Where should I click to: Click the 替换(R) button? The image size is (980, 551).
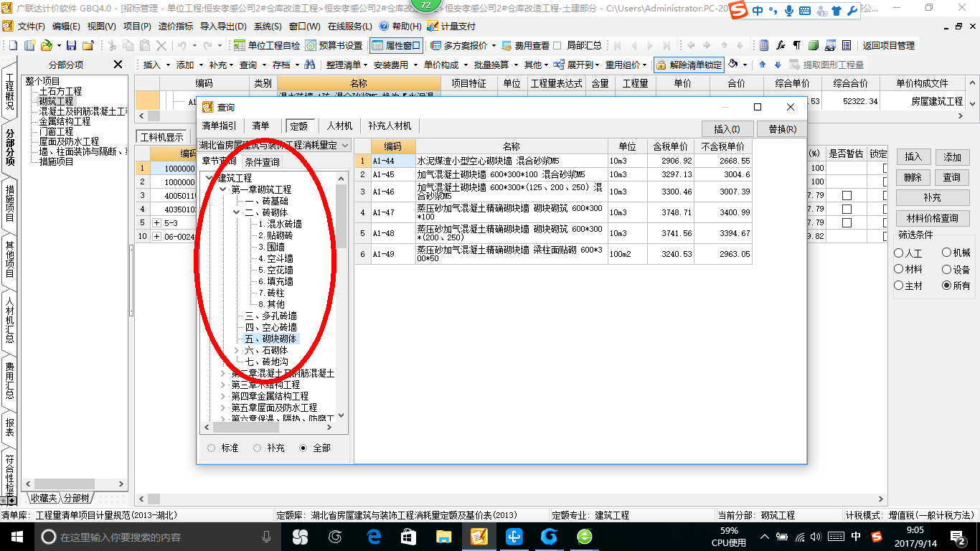tap(782, 129)
